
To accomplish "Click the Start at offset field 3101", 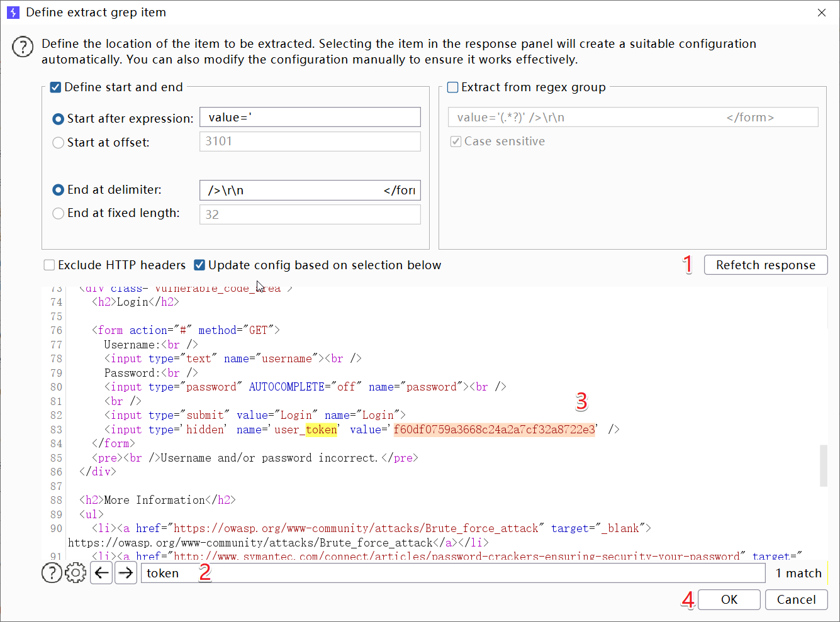I will click(310, 142).
